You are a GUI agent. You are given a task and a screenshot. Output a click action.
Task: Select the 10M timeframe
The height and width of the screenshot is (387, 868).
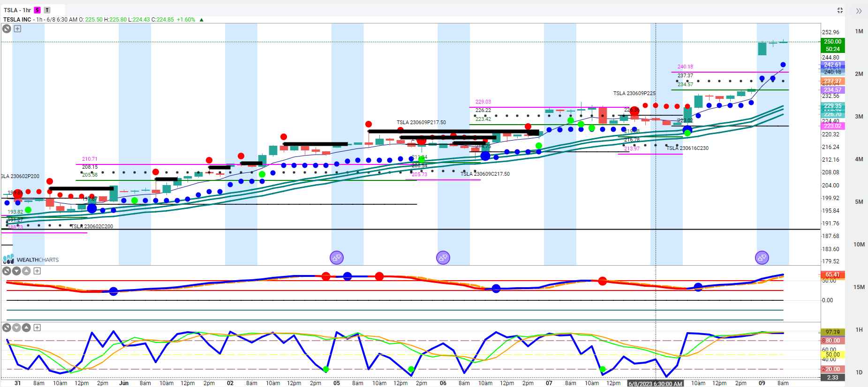point(859,245)
